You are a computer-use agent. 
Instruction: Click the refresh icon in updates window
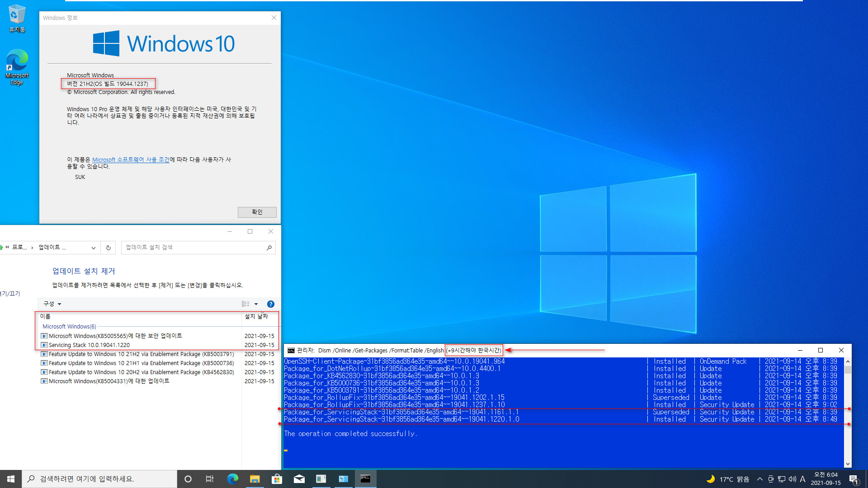coord(108,248)
